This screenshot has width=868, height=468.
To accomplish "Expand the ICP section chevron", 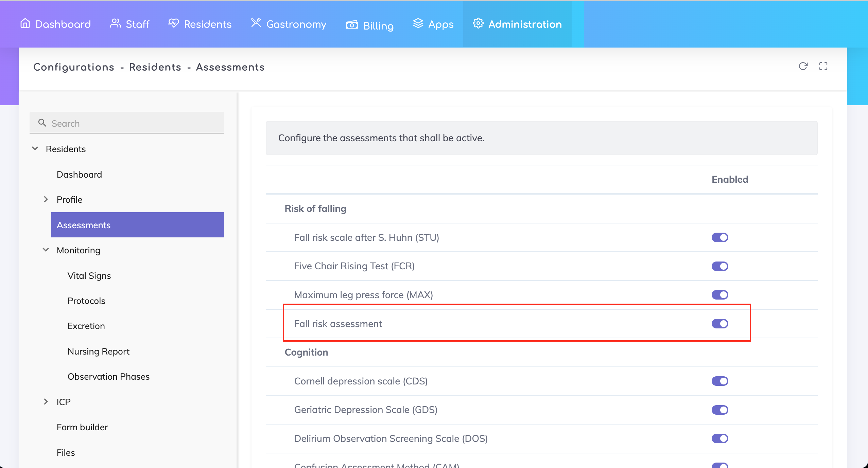I will pos(46,402).
